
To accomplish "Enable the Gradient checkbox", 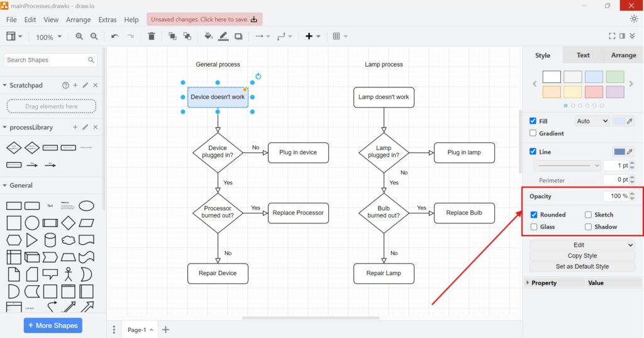I will click(x=533, y=133).
